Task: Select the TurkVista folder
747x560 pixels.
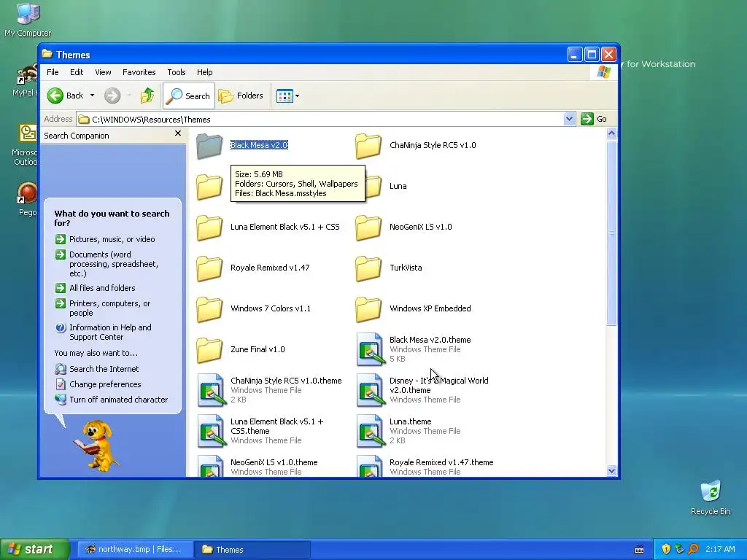Action: tap(388, 268)
